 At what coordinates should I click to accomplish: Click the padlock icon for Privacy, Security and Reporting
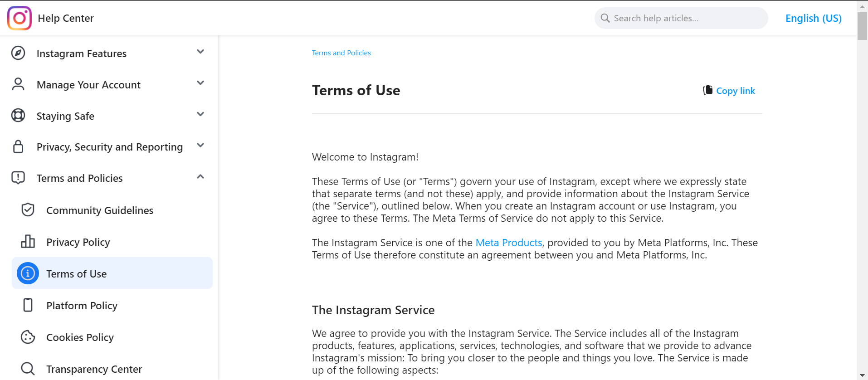click(x=18, y=147)
